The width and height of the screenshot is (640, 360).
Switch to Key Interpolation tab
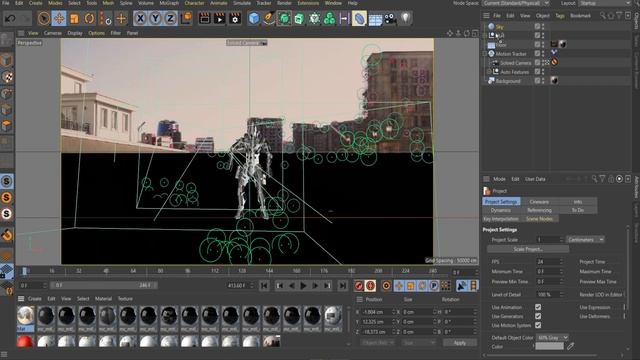tap(501, 219)
